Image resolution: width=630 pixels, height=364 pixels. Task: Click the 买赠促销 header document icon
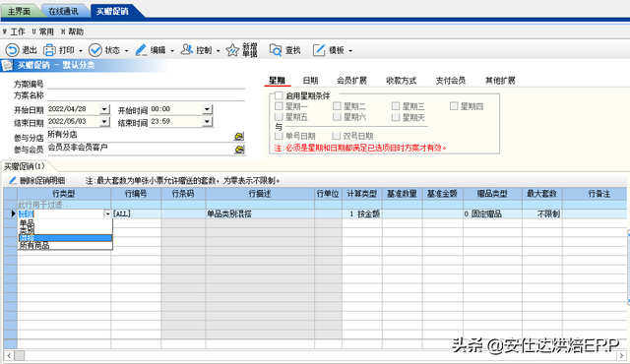coord(7,65)
